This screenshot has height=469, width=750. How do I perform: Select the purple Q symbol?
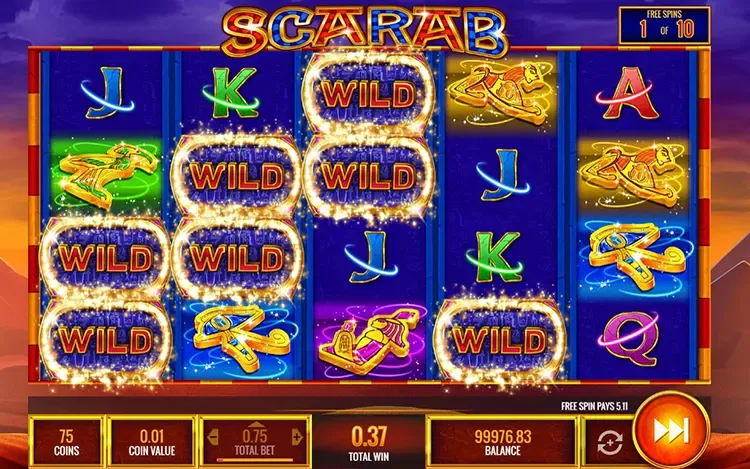(629, 339)
